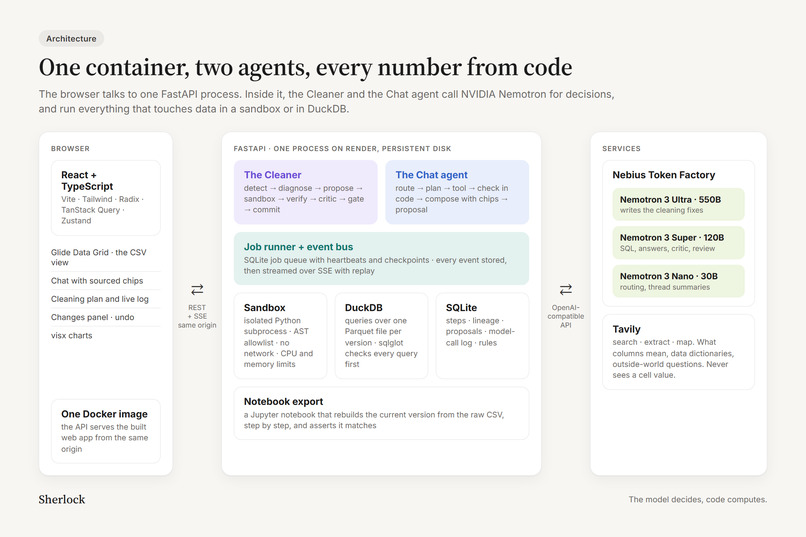The height and width of the screenshot is (537, 806).
Task: Click the 'search · extract · map' Tavily description
Action: [x=673, y=358]
